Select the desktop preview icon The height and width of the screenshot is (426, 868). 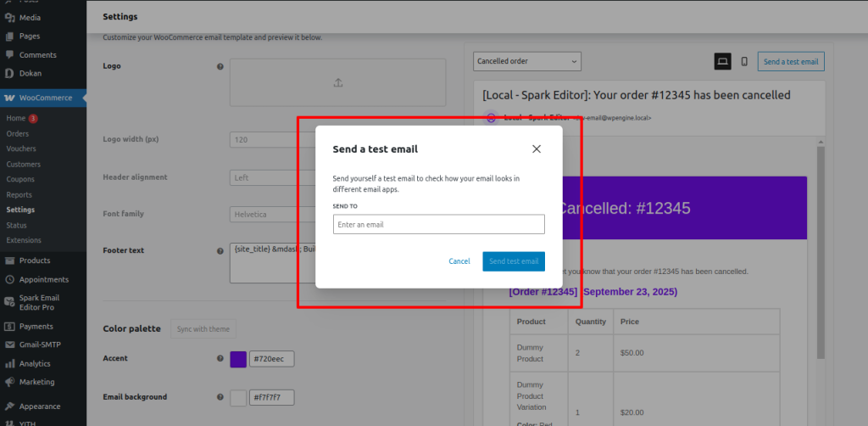click(723, 62)
